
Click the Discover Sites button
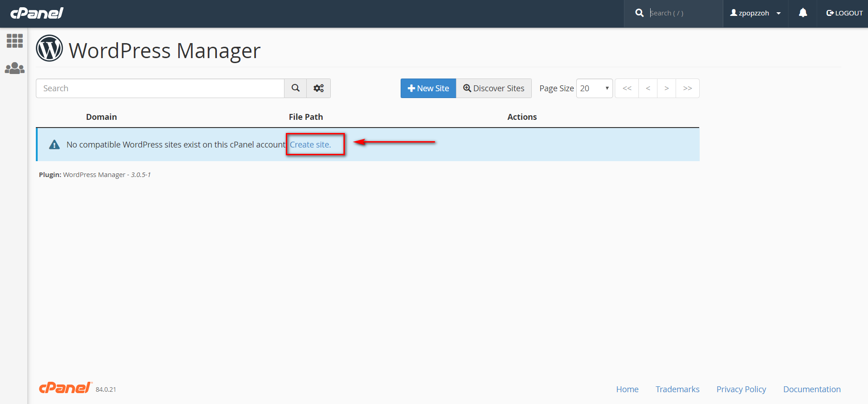pyautogui.click(x=494, y=88)
